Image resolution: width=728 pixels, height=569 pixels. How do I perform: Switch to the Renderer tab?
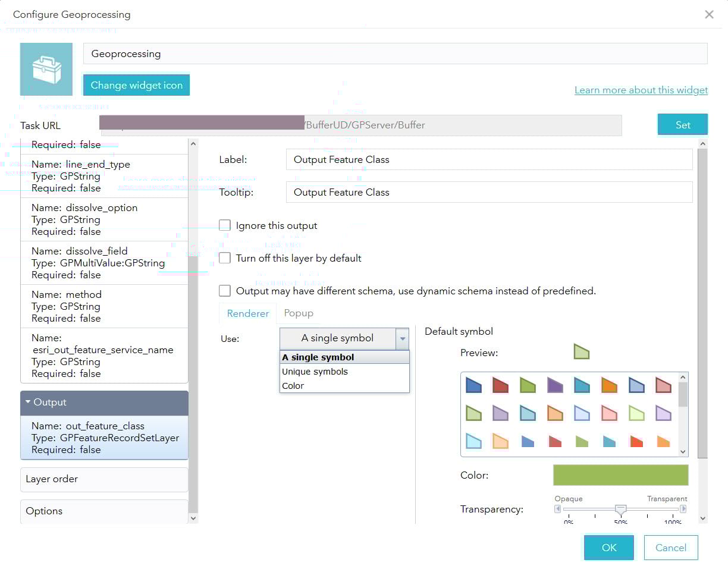tap(248, 313)
